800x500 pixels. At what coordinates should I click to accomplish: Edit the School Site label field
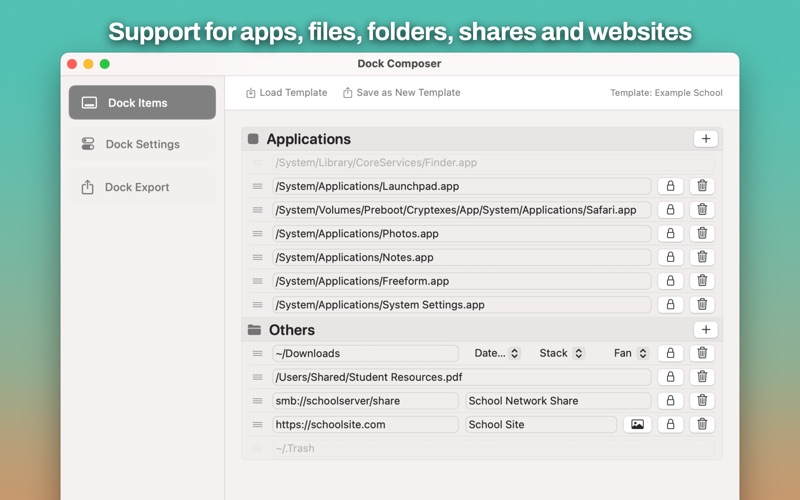pyautogui.click(x=541, y=424)
